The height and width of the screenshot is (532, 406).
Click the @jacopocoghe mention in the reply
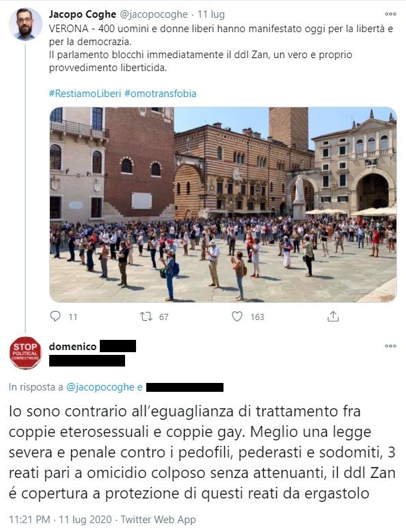[x=100, y=387]
